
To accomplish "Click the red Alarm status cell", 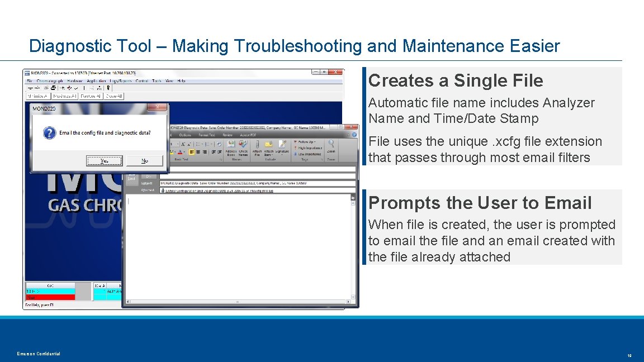I will [50, 297].
